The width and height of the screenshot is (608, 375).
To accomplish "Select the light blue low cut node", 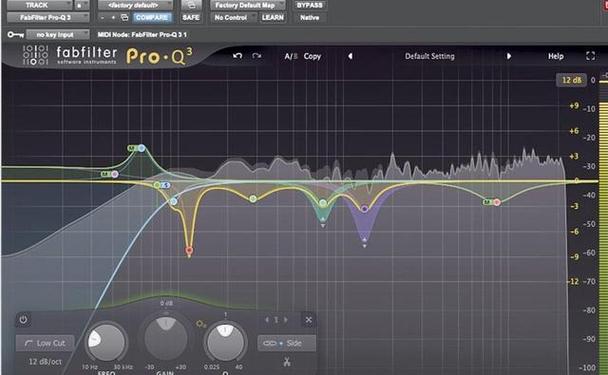I will pos(174,201).
